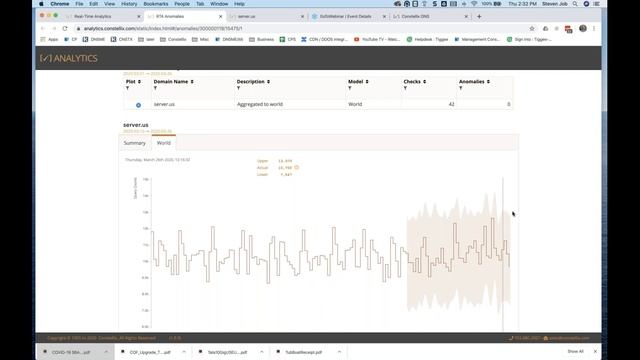Image resolution: width=640 pixels, height=360 pixels.
Task: Click the blue plot icon for server.us
Action: tap(138, 105)
